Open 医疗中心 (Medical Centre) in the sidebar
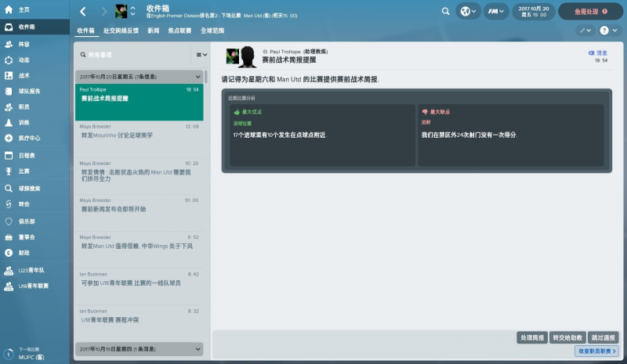Screen dimensions: 627x364 [x=29, y=138]
